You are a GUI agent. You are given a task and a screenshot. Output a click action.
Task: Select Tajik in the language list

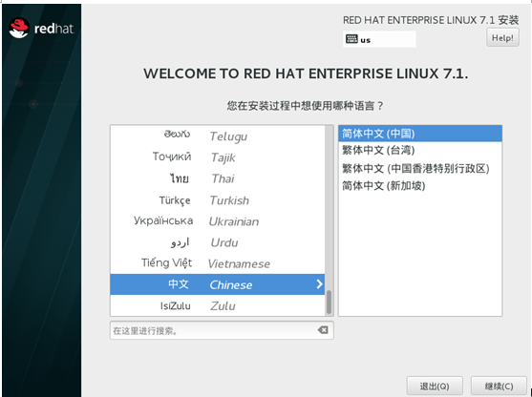pos(217,157)
